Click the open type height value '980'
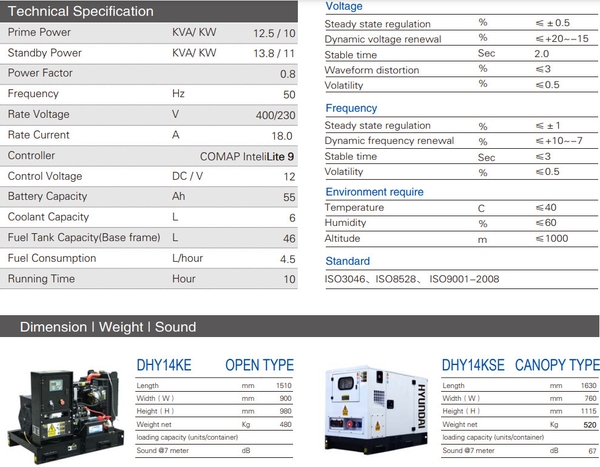This screenshot has height=467, width=600. click(x=285, y=411)
